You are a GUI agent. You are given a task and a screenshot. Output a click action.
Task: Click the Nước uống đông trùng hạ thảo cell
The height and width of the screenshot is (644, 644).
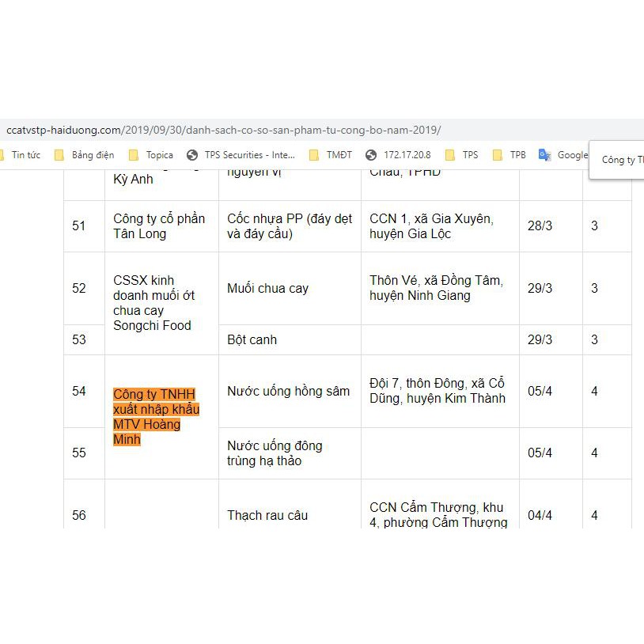(x=275, y=453)
